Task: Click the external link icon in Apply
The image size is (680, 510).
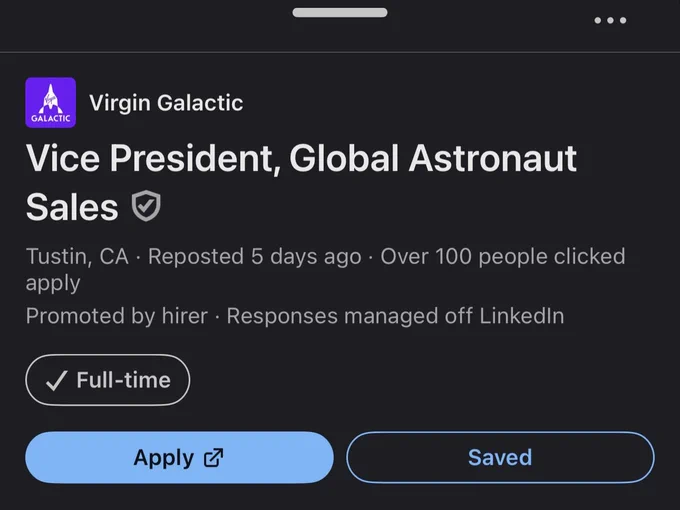Action: click(213, 458)
